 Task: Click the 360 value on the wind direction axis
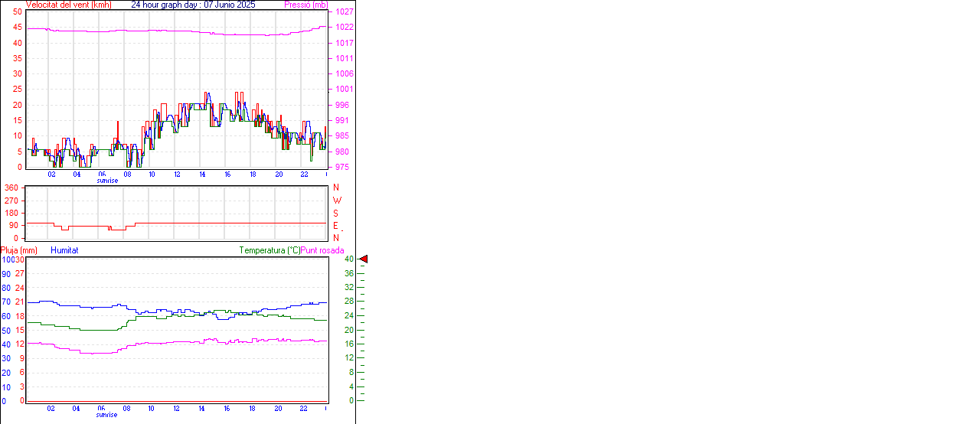[x=11, y=188]
